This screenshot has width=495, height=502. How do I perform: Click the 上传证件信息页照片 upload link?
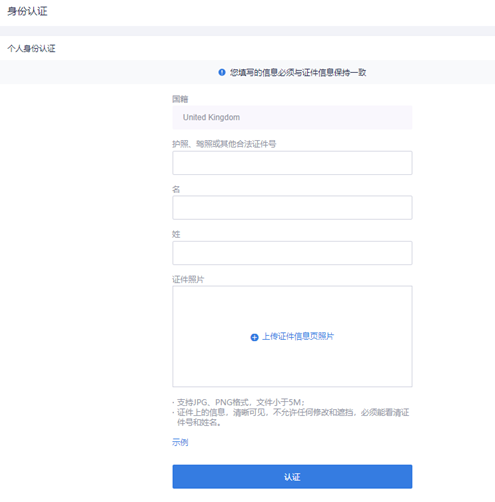298,336
